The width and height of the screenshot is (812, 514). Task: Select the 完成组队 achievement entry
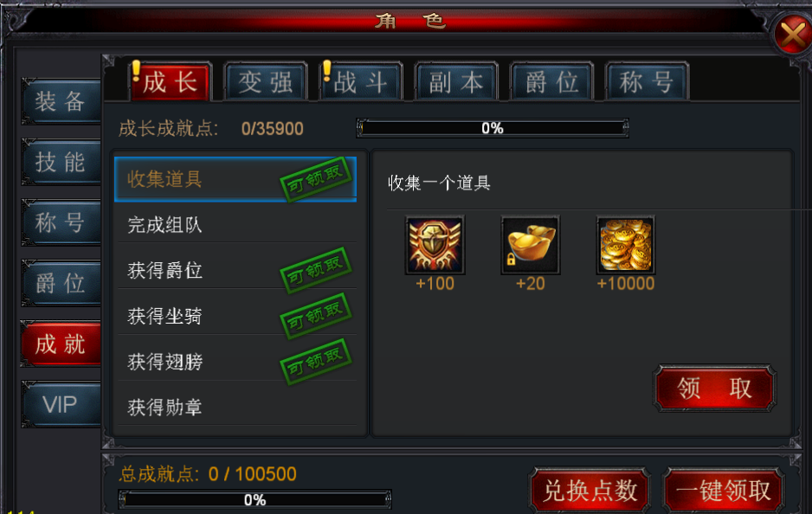[x=236, y=225]
